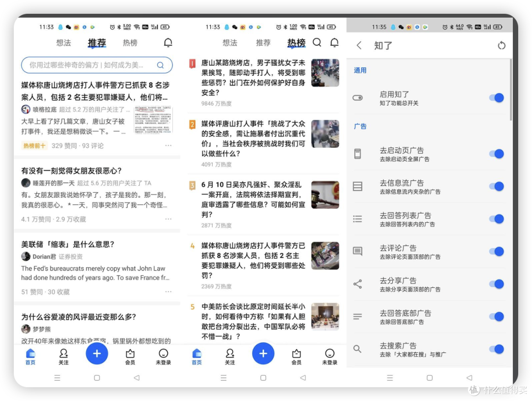Tap blue plus button in middle screen
Image resolution: width=532 pixels, height=401 pixels.
pyautogui.click(x=263, y=354)
